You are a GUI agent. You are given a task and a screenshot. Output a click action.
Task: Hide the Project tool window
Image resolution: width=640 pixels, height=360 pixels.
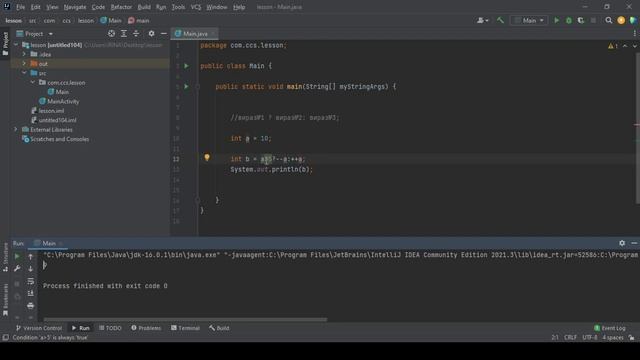pos(164,33)
